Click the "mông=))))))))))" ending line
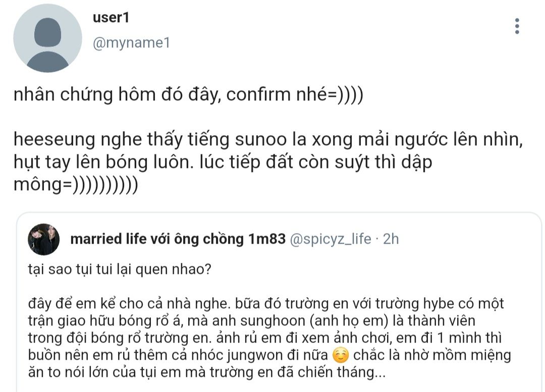 click(76, 186)
